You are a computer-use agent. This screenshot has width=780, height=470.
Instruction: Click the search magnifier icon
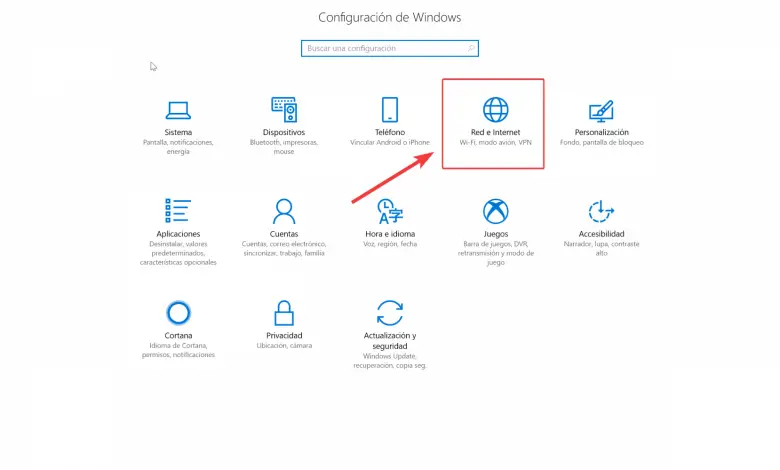(470, 48)
